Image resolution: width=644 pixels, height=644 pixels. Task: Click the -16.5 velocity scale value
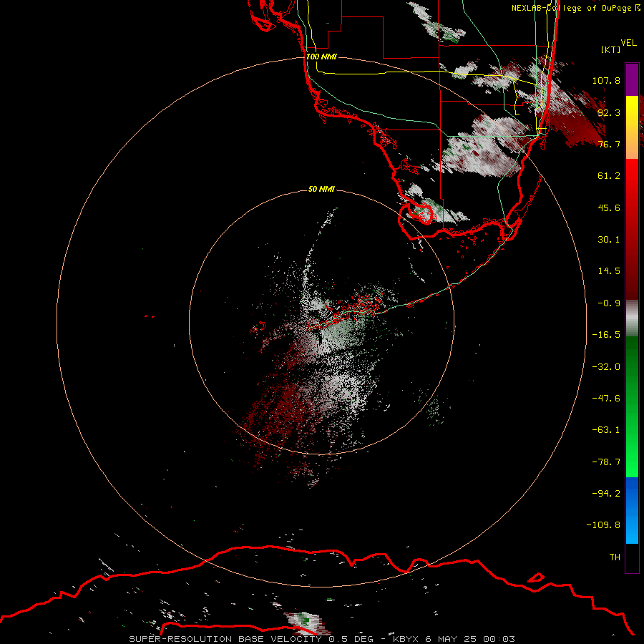click(x=606, y=335)
